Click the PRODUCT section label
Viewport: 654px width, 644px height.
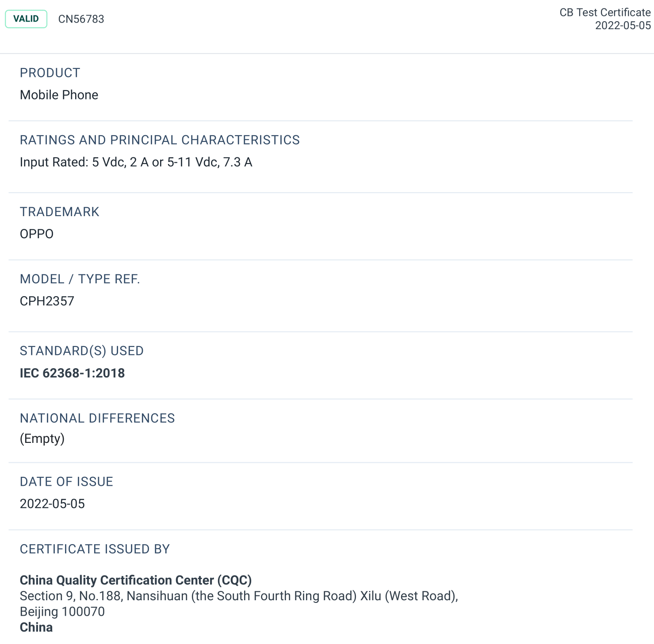[x=50, y=73]
